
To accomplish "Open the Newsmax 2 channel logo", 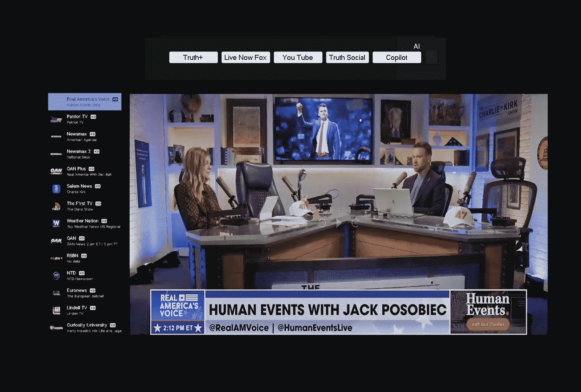I will tap(56, 154).
